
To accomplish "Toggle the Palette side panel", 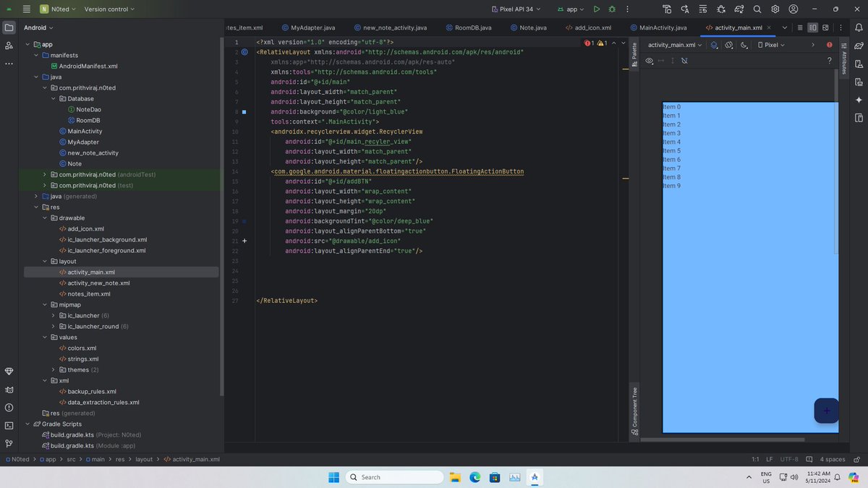I will (634, 54).
